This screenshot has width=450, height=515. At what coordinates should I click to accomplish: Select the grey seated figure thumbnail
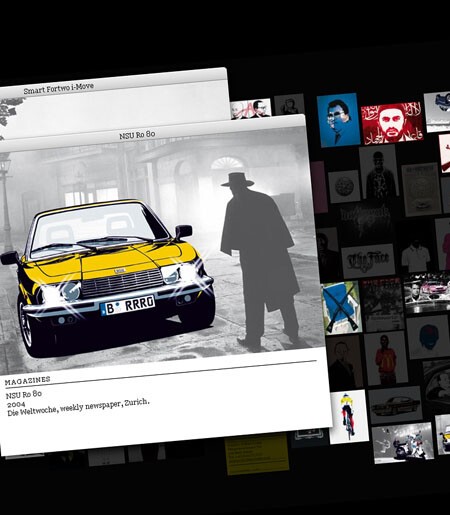point(290,105)
